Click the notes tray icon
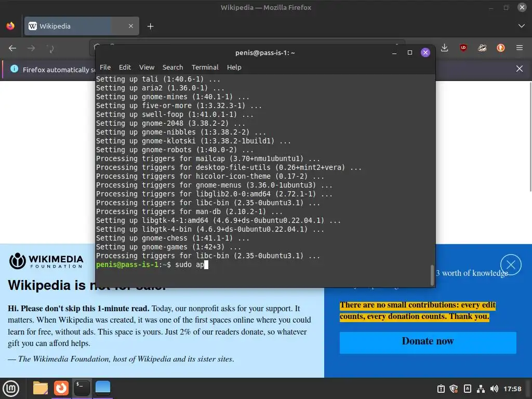The image size is (532, 399). click(467, 389)
